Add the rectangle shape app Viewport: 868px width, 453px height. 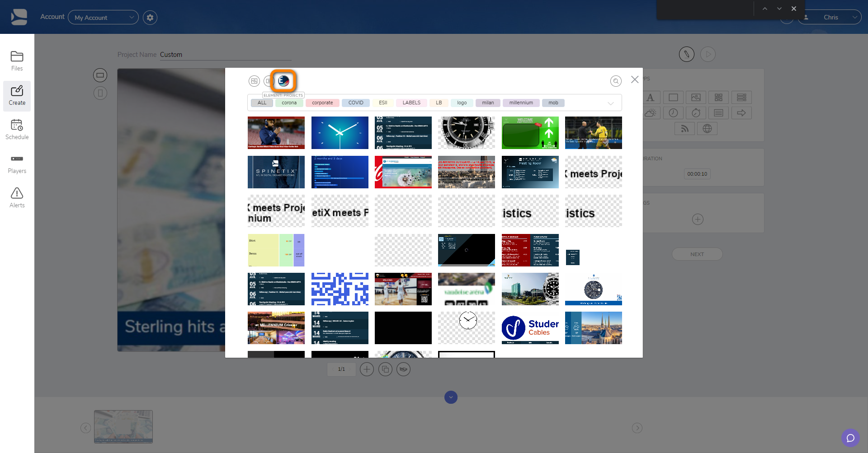click(x=673, y=98)
